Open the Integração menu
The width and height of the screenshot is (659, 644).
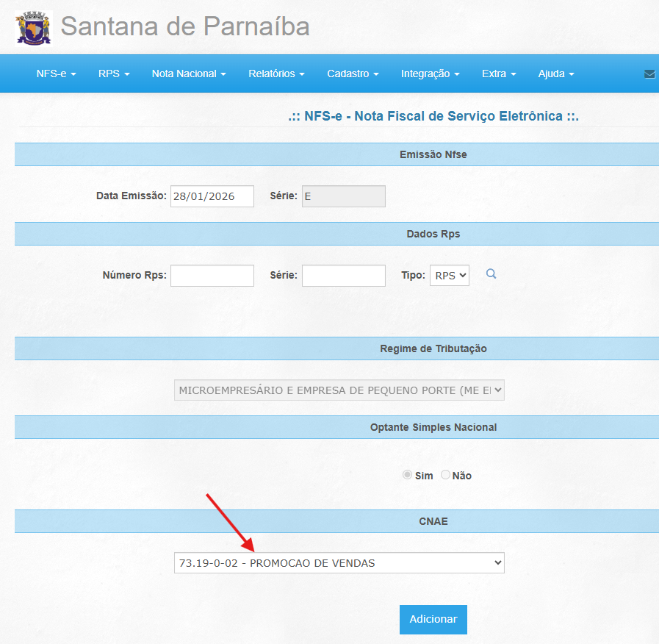(x=430, y=74)
